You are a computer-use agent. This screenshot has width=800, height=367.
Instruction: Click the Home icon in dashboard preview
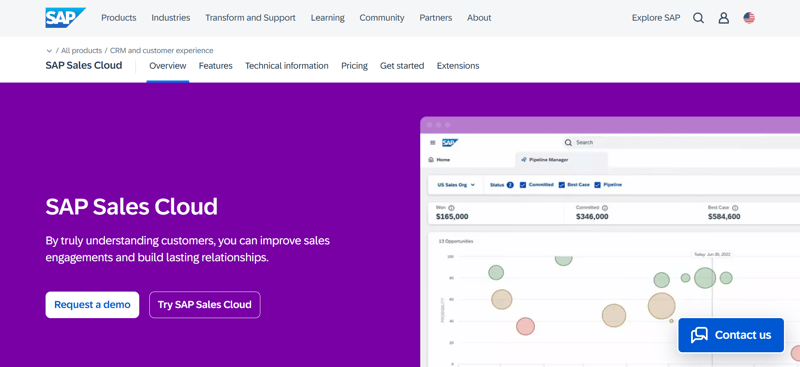coord(431,160)
